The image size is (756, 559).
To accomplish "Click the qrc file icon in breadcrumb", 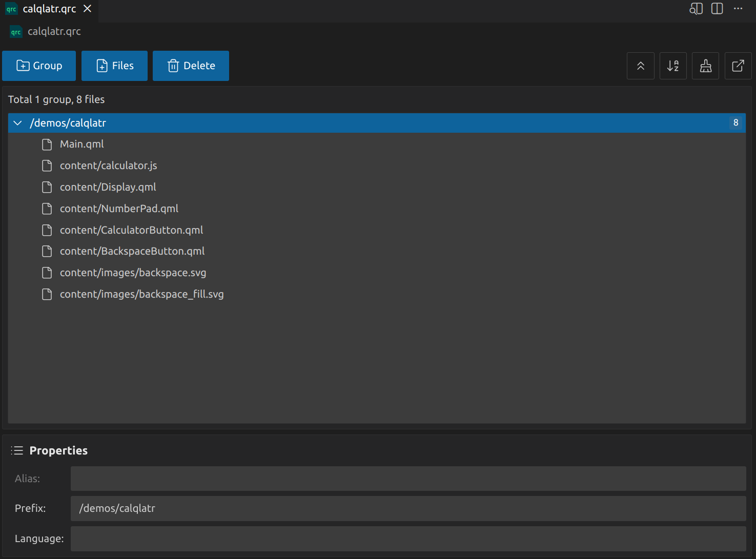I will (x=15, y=31).
